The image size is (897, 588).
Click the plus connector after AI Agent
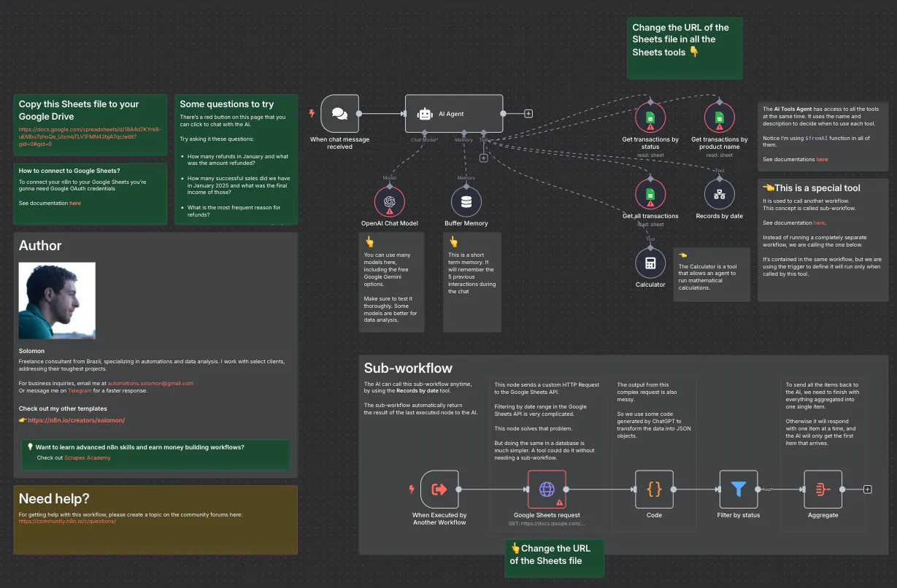pos(528,113)
